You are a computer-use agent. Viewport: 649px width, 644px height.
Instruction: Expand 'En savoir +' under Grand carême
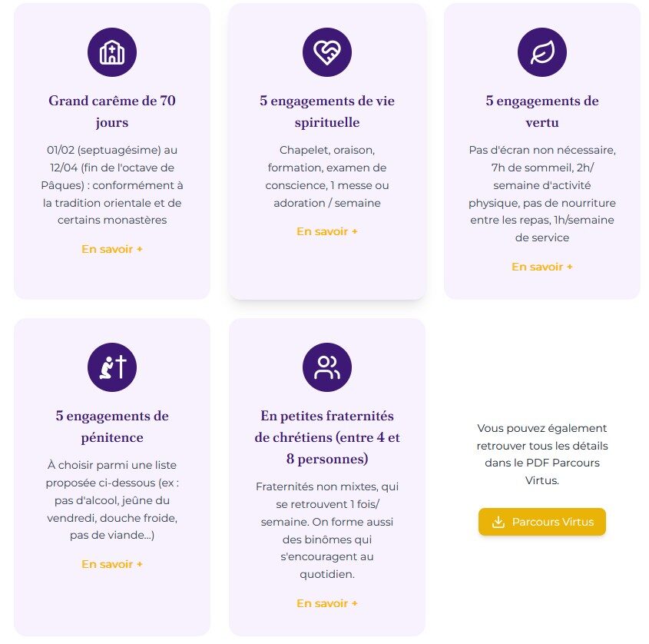tap(112, 249)
